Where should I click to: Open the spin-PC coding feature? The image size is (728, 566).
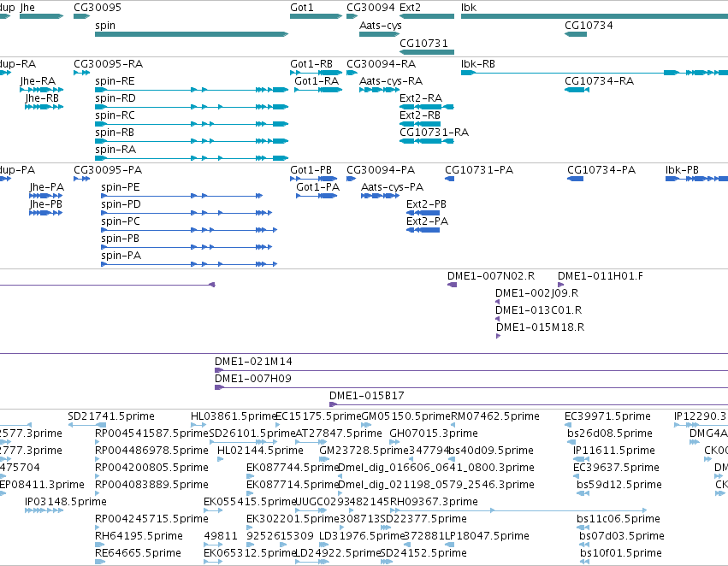(x=189, y=230)
